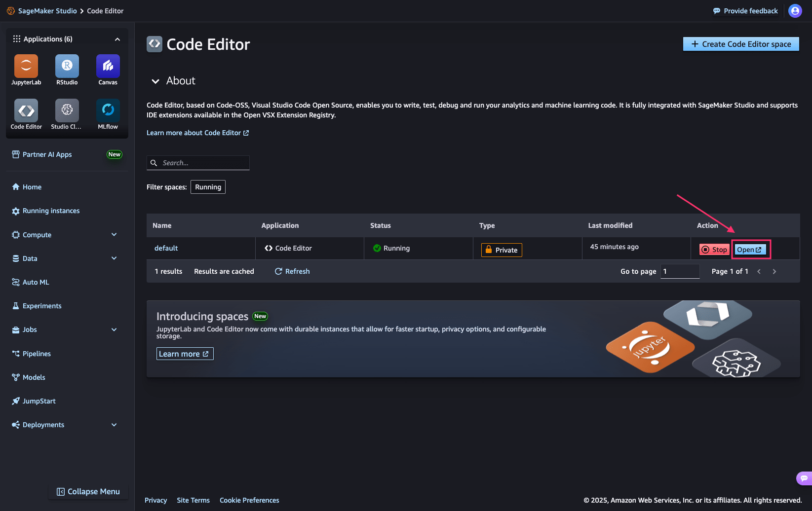The image size is (812, 511).
Task: Open Cookie Preferences footer link
Action: pyautogui.click(x=249, y=500)
